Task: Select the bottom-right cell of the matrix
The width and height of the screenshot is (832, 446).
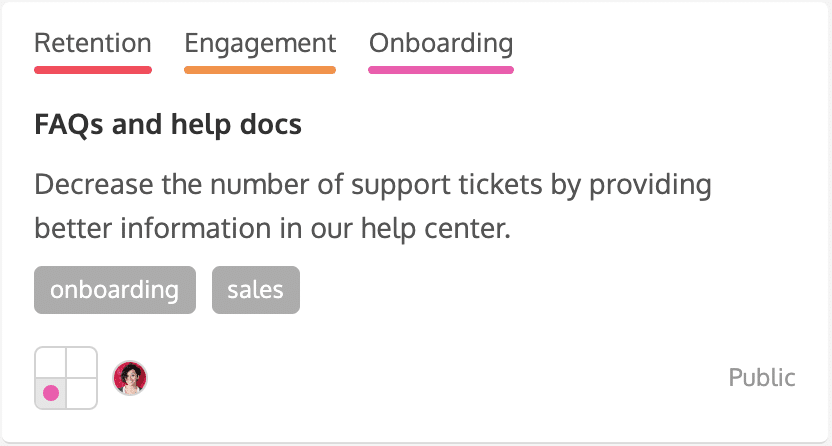Action: [81, 393]
